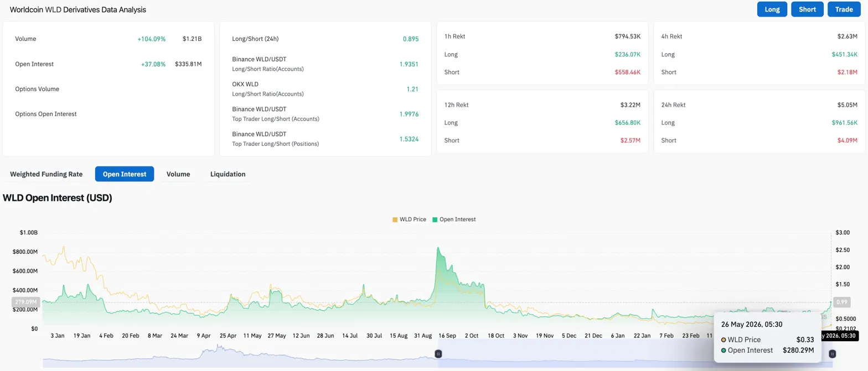Screen dimensions: 868x371
Task: Click the 1.9351 Binance accounts ratio value
Action: [409, 64]
